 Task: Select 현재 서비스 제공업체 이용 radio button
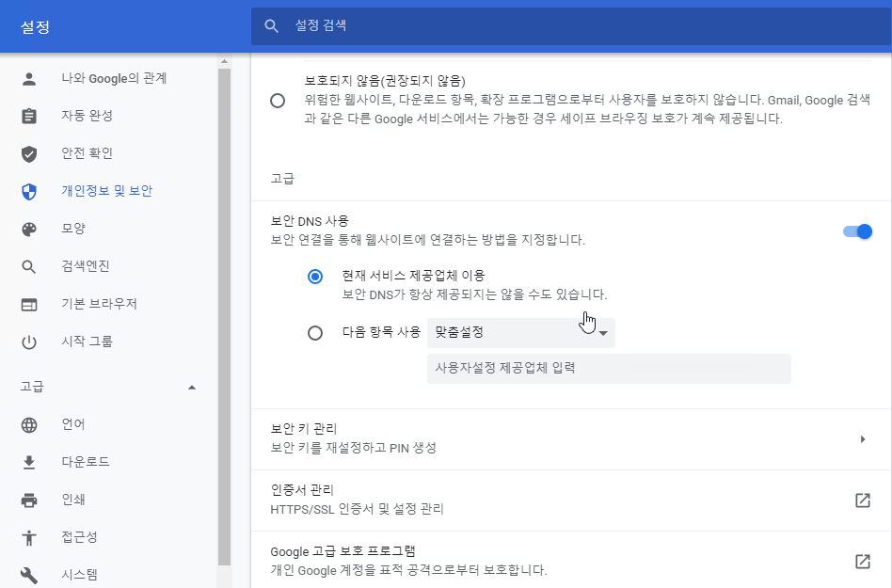(315, 277)
